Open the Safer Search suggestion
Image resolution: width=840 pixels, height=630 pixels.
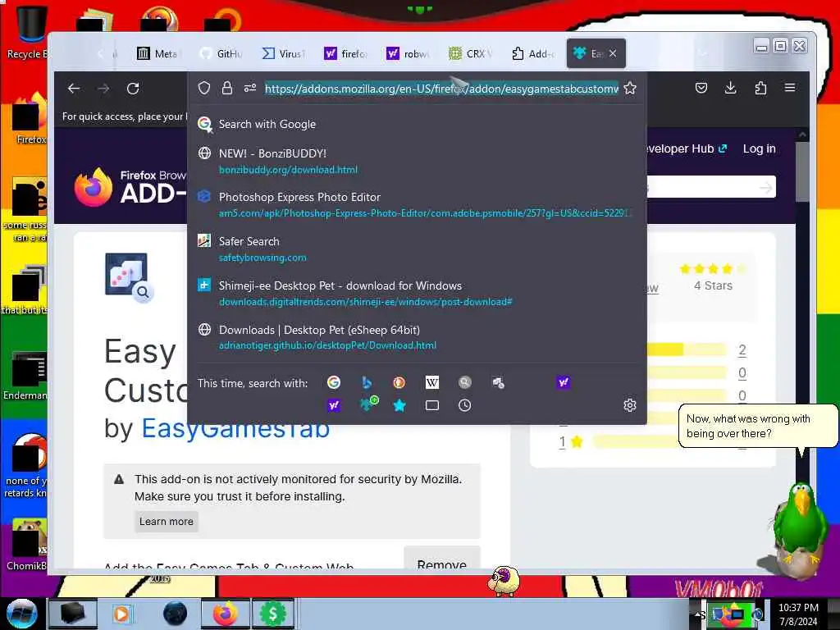[417, 249]
